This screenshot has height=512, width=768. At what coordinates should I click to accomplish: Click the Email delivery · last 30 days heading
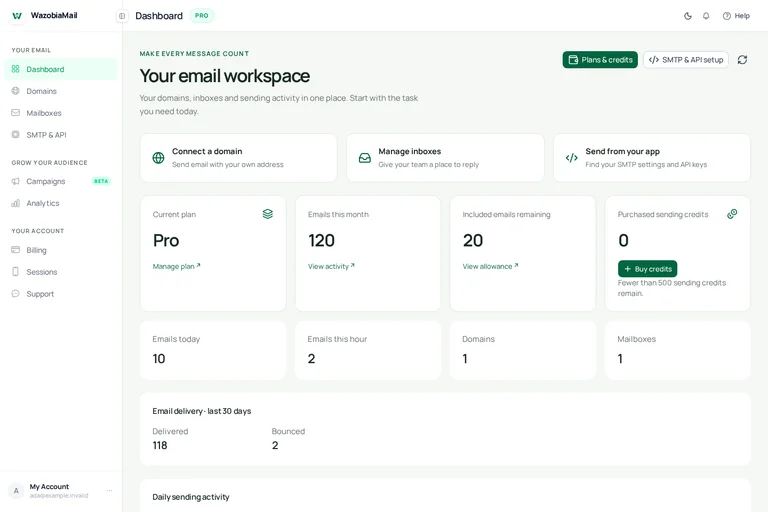point(202,411)
